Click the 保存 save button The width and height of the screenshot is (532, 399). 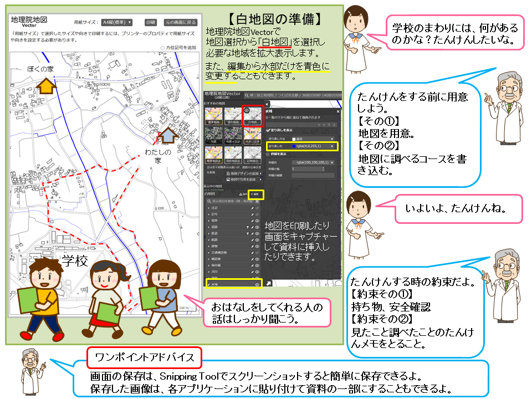(243, 194)
